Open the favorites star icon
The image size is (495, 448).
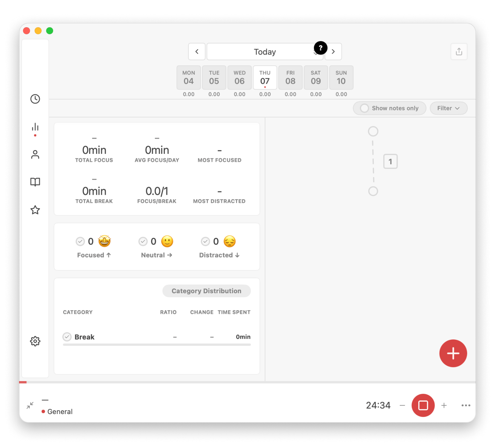[x=35, y=210]
